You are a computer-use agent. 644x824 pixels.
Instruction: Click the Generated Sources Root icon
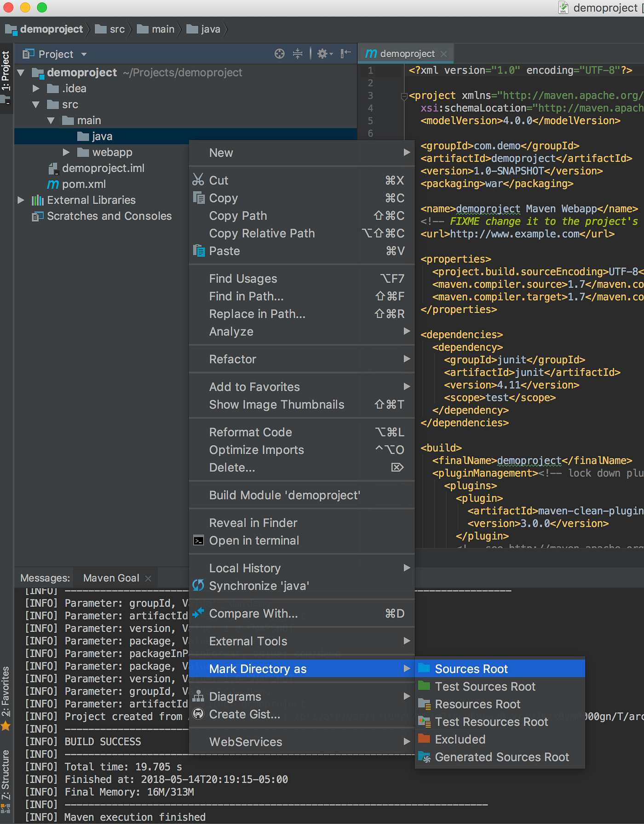pyautogui.click(x=425, y=757)
